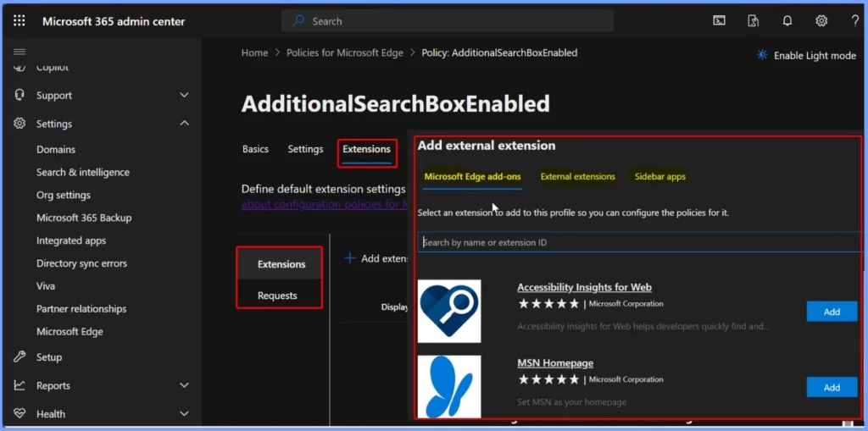The image size is (868, 431).
Task: Switch to the External extensions tab
Action: 578,176
